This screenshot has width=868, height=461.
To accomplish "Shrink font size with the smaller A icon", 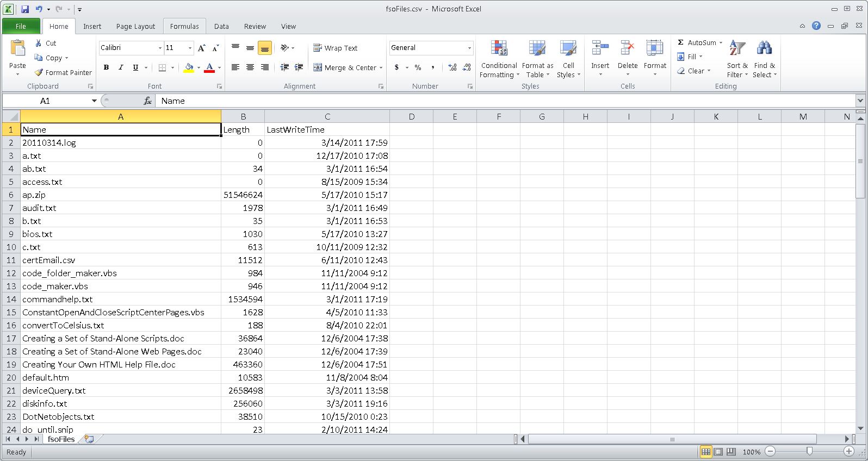I will click(215, 48).
